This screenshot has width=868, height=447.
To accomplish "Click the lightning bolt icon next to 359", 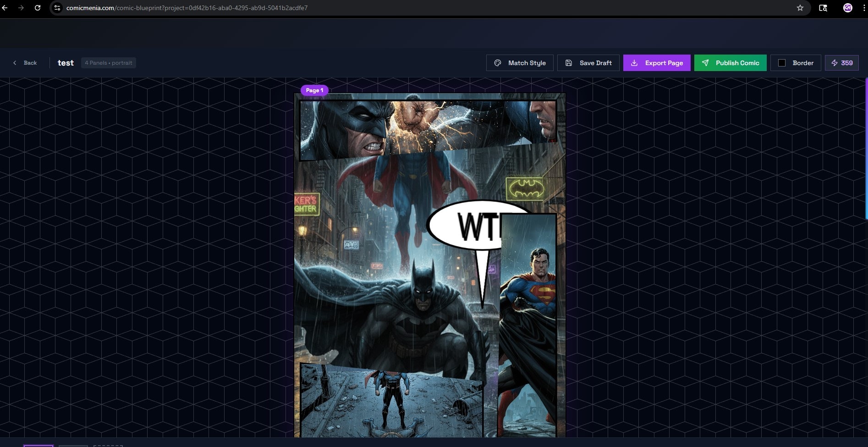I will (835, 63).
